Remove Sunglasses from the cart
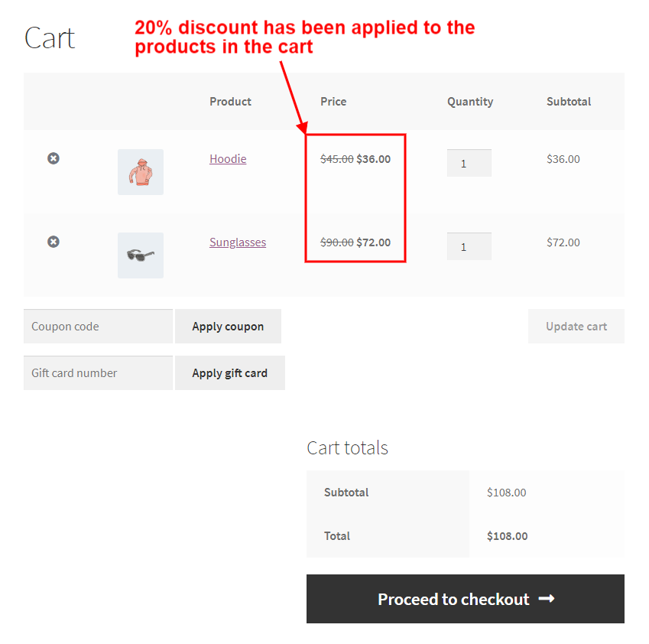Viewport: 649px width, 644px height. [x=53, y=242]
